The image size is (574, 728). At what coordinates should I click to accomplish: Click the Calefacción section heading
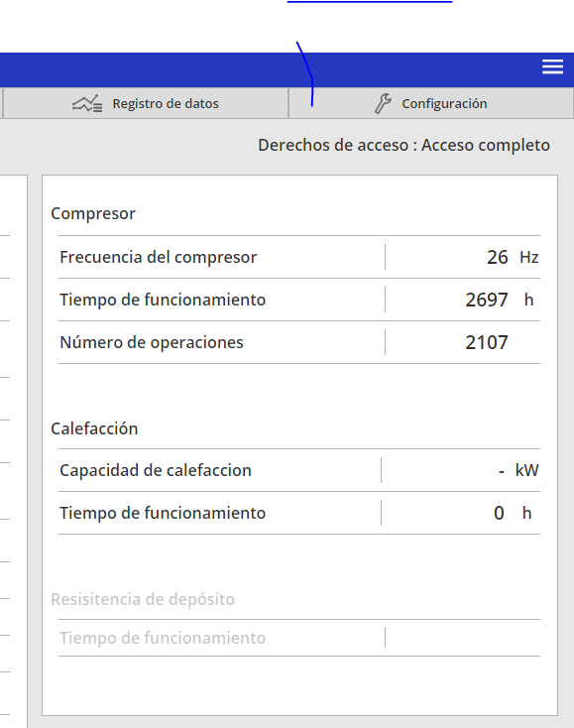[x=94, y=428]
